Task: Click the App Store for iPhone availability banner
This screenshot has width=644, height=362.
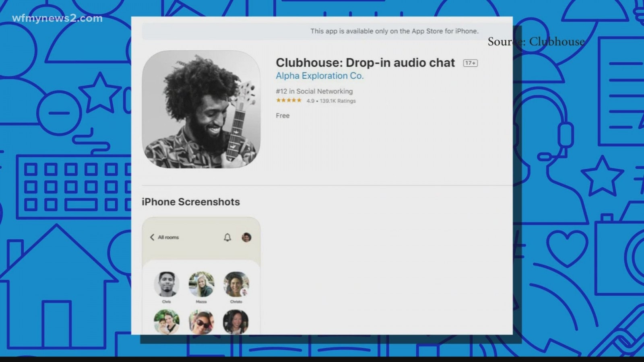Action: pos(327,31)
